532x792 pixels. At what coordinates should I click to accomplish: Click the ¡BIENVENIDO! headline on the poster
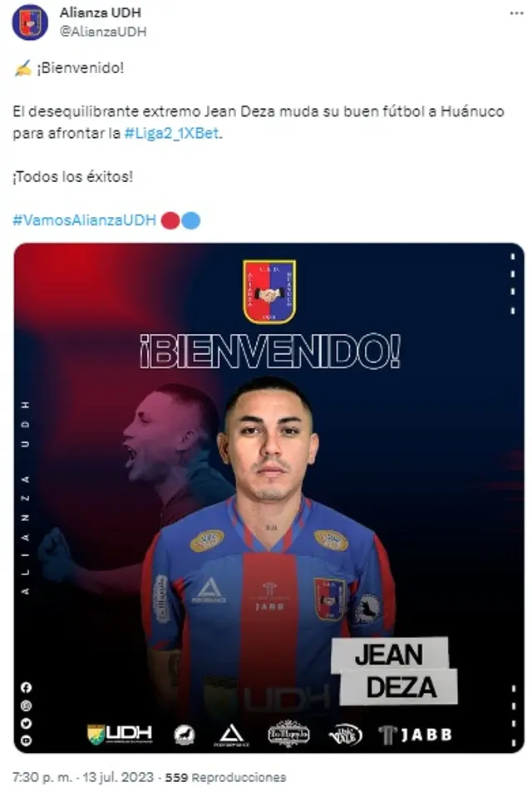(270, 351)
